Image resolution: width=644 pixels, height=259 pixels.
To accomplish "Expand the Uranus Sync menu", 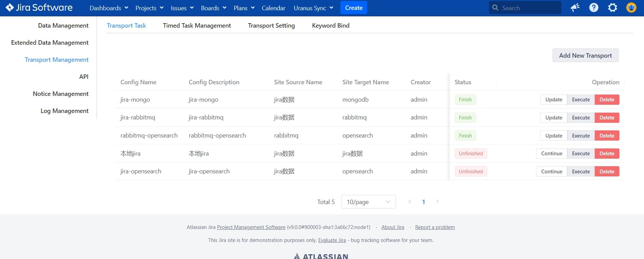I will point(313,8).
